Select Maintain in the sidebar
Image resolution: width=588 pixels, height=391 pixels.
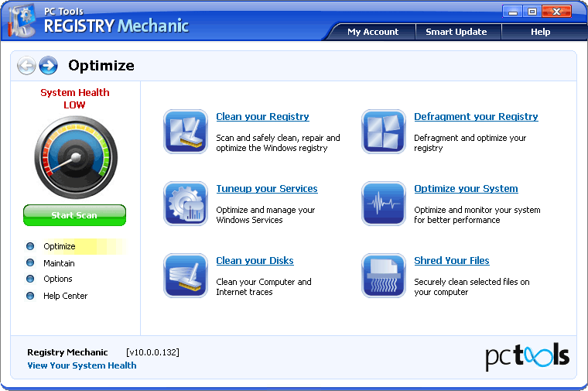[59, 263]
